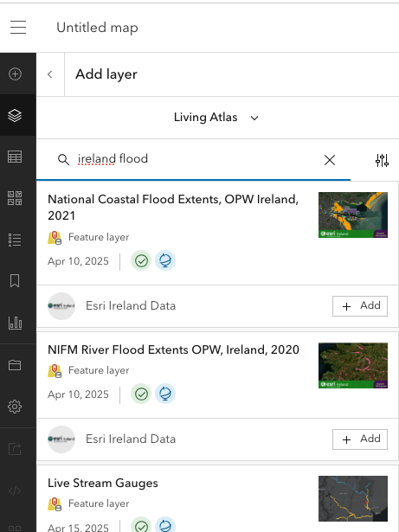This screenshot has height=532, width=399.
Task: Click the Living Atlas badge on National Coastal Flood Extents
Action: tap(165, 260)
